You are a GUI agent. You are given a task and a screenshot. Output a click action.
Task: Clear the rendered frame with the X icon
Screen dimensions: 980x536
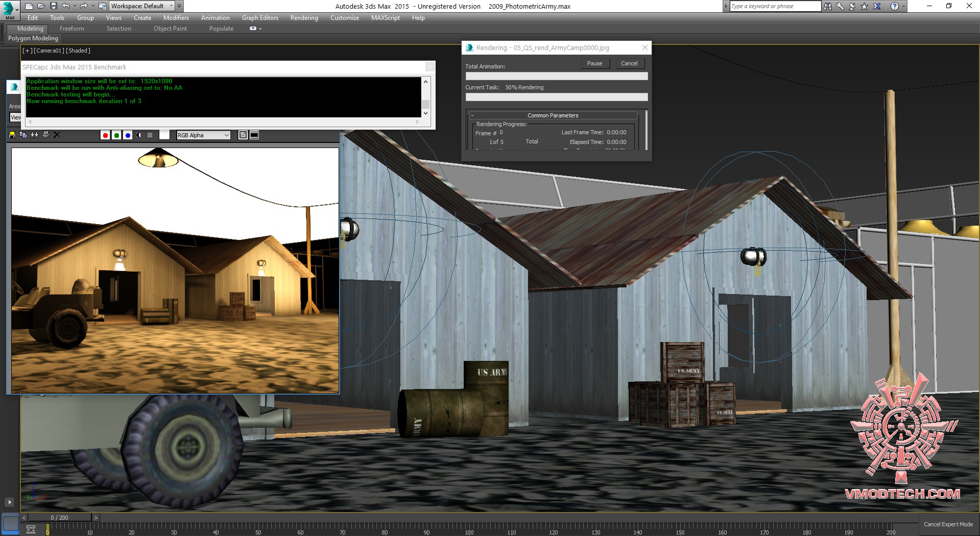57,135
